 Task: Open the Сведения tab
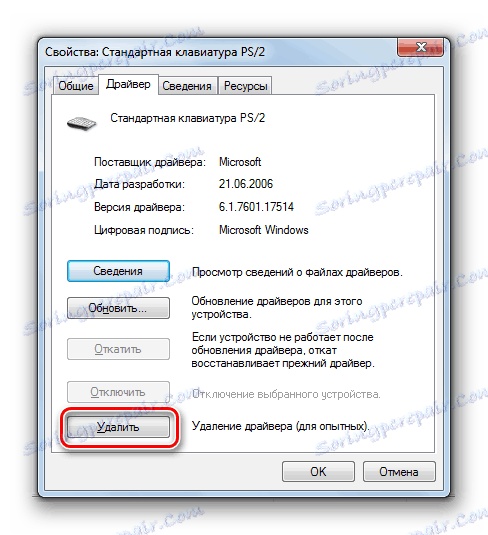pos(187,86)
